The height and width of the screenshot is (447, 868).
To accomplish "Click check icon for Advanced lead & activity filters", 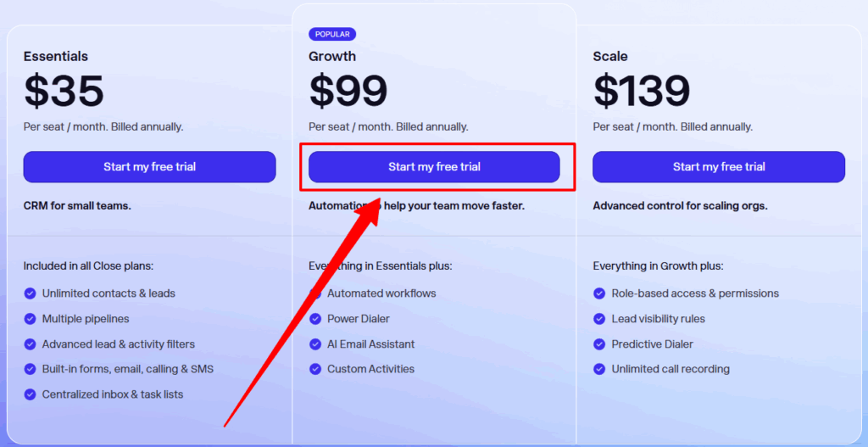I will 31,344.
